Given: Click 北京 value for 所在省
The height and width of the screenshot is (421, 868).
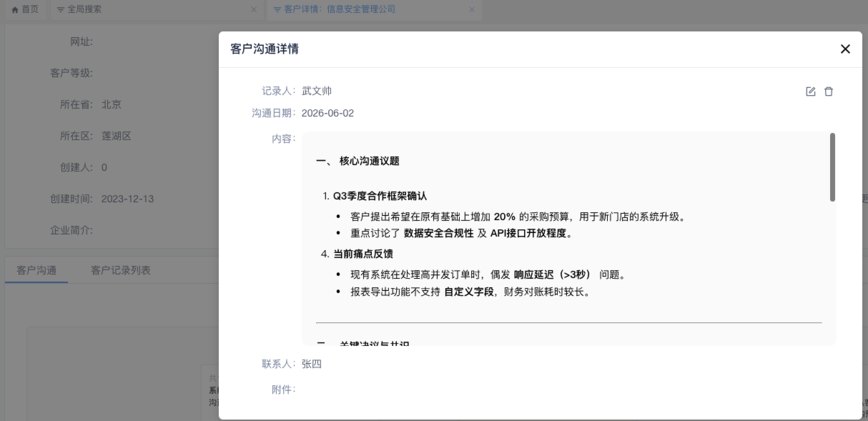Looking at the screenshot, I should tap(112, 104).
